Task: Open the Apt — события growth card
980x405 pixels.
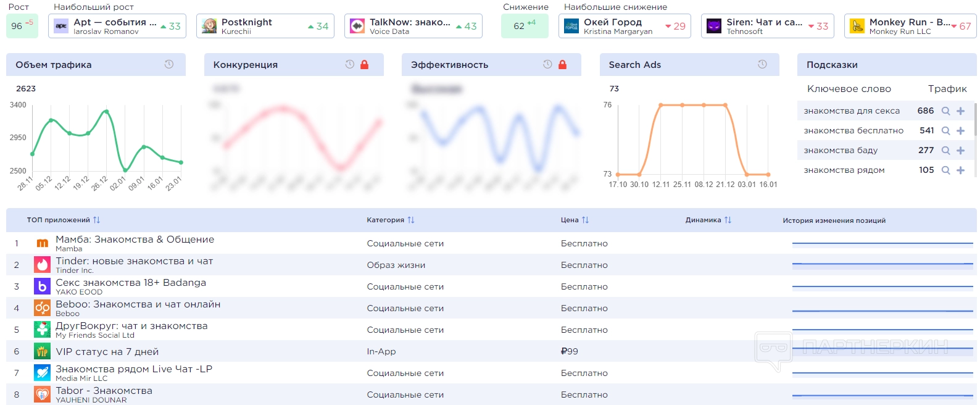Action: (117, 26)
